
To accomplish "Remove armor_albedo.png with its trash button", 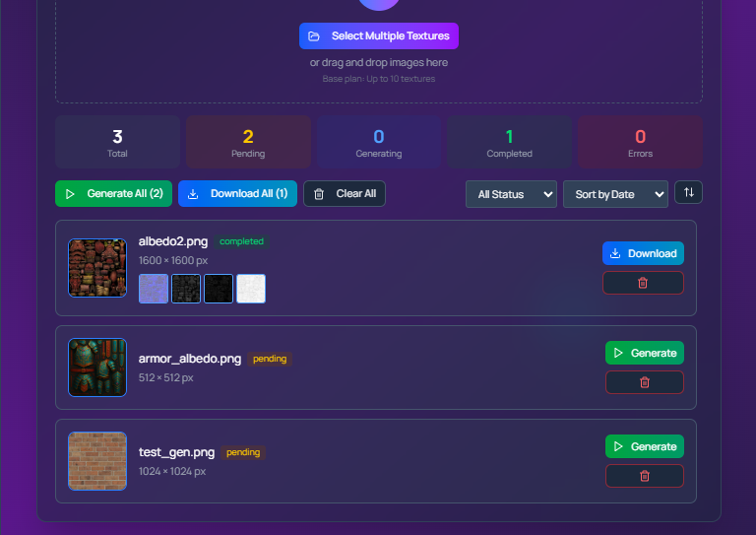I will 644,382.
